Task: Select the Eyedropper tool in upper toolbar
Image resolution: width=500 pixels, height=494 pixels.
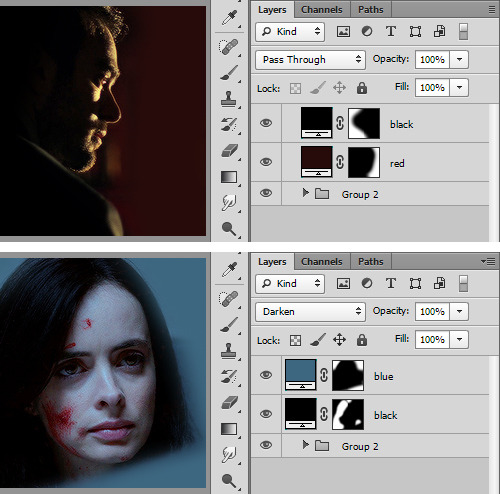Action: (230, 18)
